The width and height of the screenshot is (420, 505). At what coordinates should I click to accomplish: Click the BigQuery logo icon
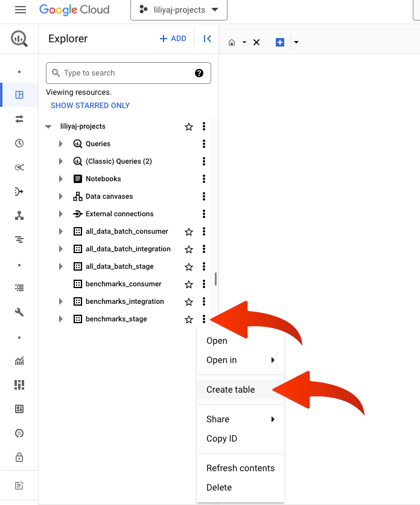19,39
